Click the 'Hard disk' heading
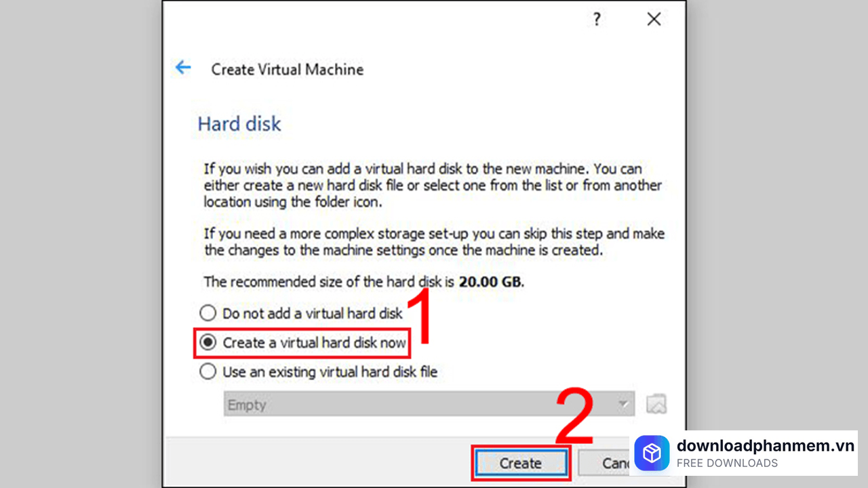The height and width of the screenshot is (488, 868). click(239, 123)
